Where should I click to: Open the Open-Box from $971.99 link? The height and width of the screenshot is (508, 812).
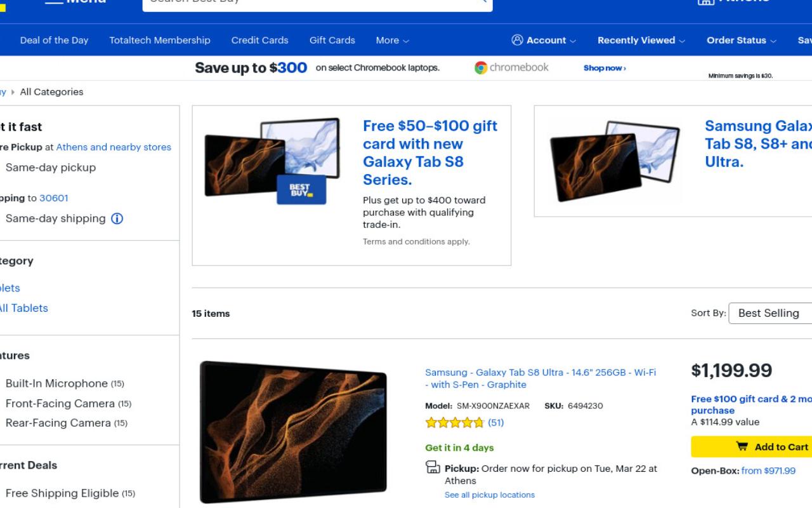[x=768, y=471]
